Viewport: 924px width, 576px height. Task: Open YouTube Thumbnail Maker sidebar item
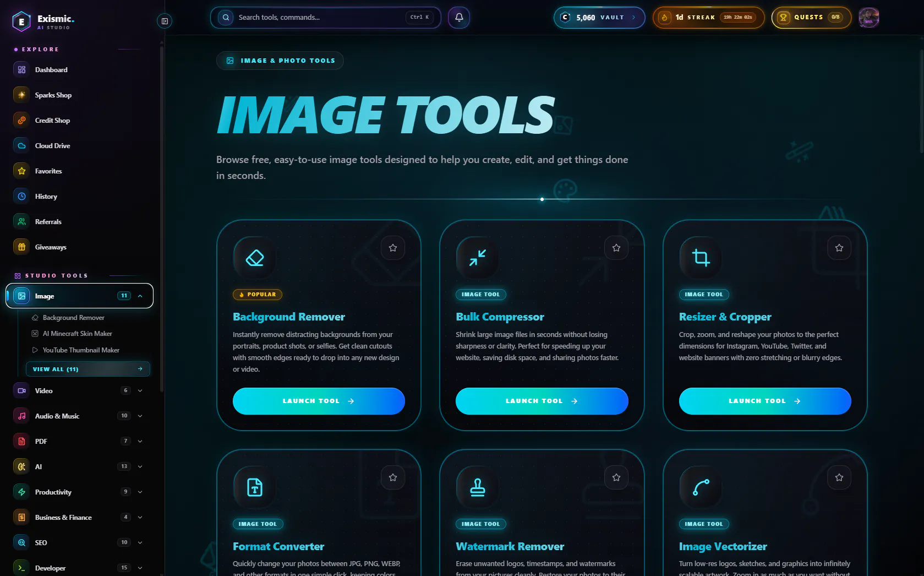click(x=76, y=350)
